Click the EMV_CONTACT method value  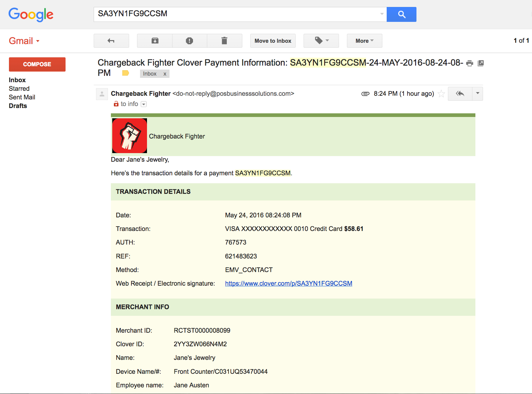point(249,270)
